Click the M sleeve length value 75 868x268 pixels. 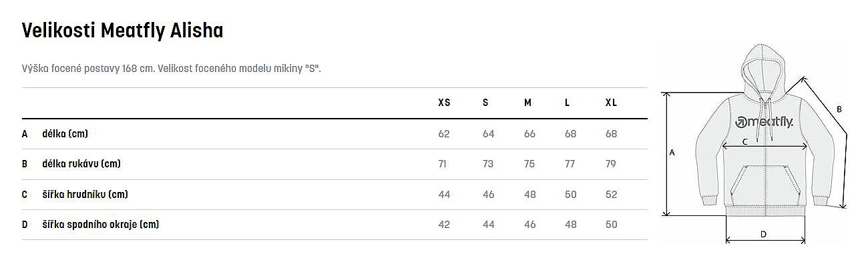pyautogui.click(x=529, y=164)
